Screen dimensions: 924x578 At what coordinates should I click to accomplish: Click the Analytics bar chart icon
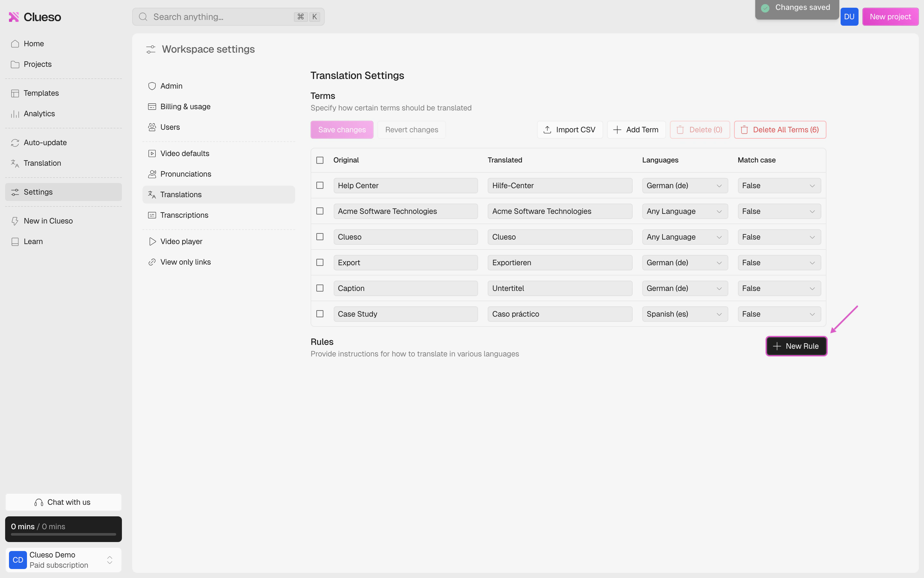point(15,114)
